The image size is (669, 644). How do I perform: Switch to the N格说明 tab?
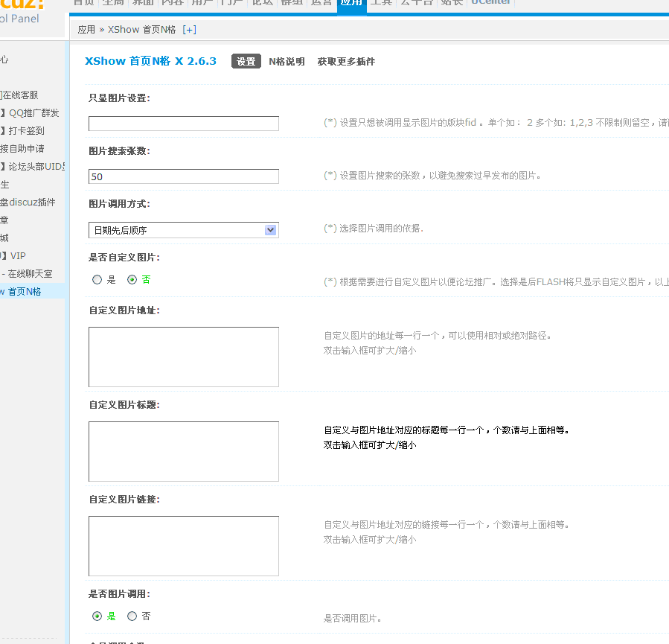pyautogui.click(x=285, y=62)
